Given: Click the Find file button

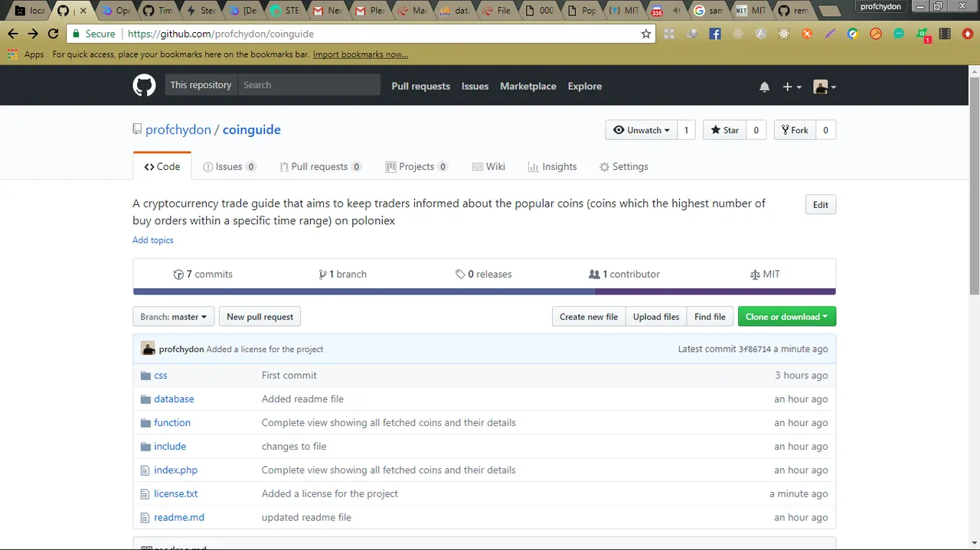Looking at the screenshot, I should (x=710, y=317).
